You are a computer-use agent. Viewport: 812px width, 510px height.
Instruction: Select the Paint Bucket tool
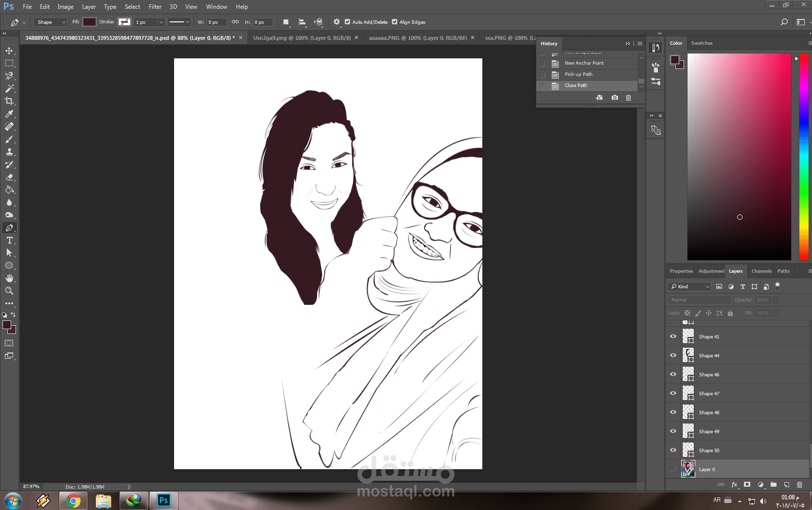click(9, 190)
